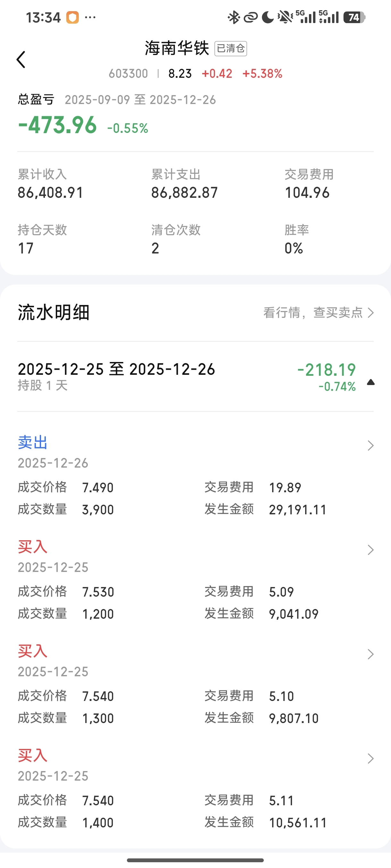The width and height of the screenshot is (391, 868).
Task: Open the 1,200-share 买入 transaction chevron
Action: [370, 550]
